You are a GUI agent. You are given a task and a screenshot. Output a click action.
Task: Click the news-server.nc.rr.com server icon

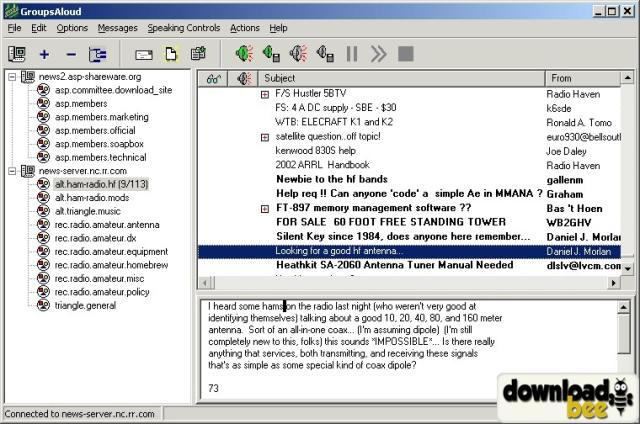coord(28,171)
